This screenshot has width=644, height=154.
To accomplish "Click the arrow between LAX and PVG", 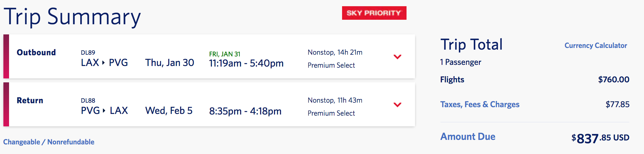I will [103, 63].
